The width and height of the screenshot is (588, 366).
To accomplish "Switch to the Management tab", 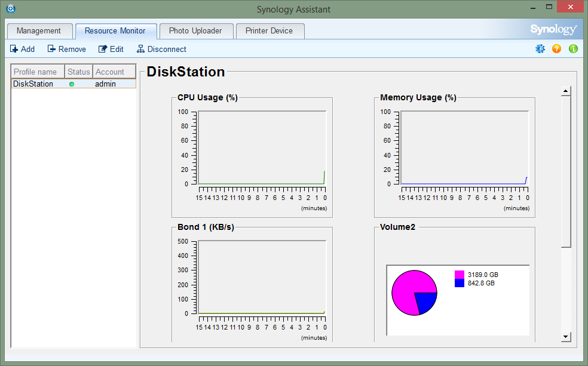I will pos(39,30).
